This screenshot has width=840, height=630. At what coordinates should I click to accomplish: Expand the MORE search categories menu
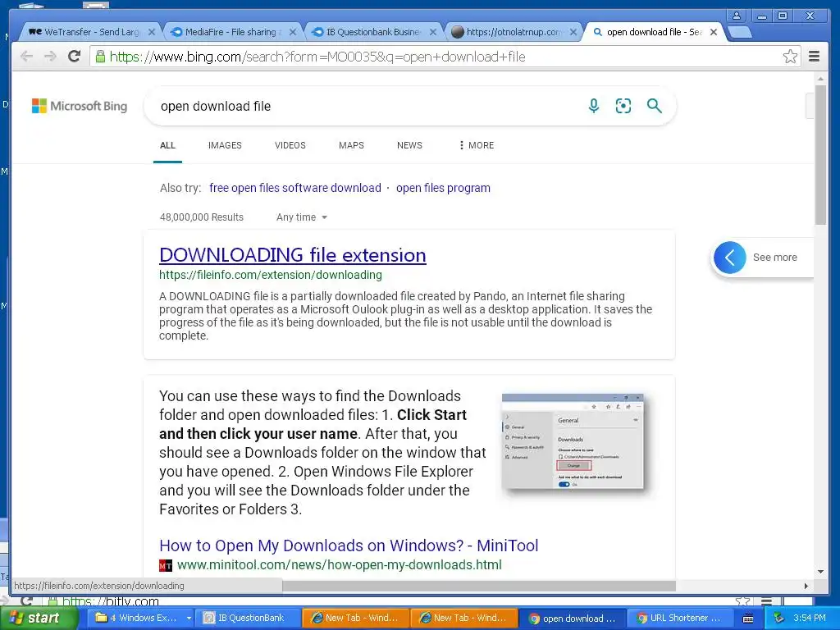pyautogui.click(x=477, y=145)
